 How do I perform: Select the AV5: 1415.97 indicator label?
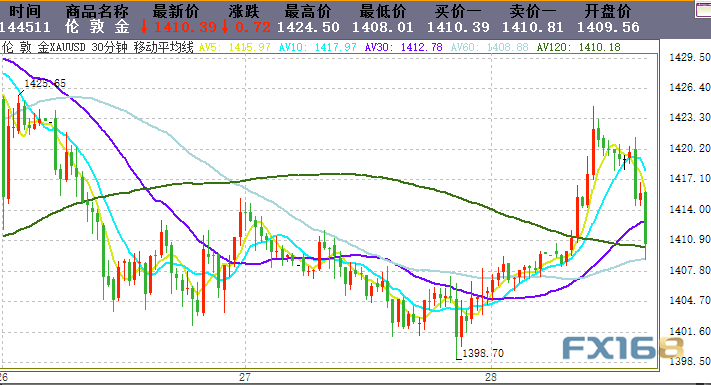coord(234,47)
